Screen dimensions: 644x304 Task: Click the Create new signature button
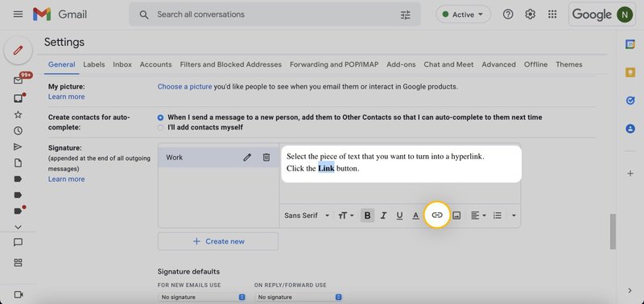218,241
